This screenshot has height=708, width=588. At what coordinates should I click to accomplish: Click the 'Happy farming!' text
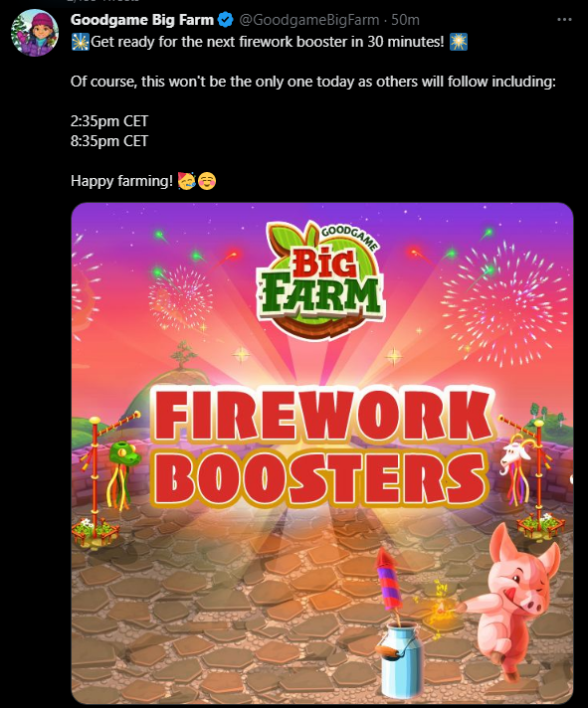click(x=121, y=181)
